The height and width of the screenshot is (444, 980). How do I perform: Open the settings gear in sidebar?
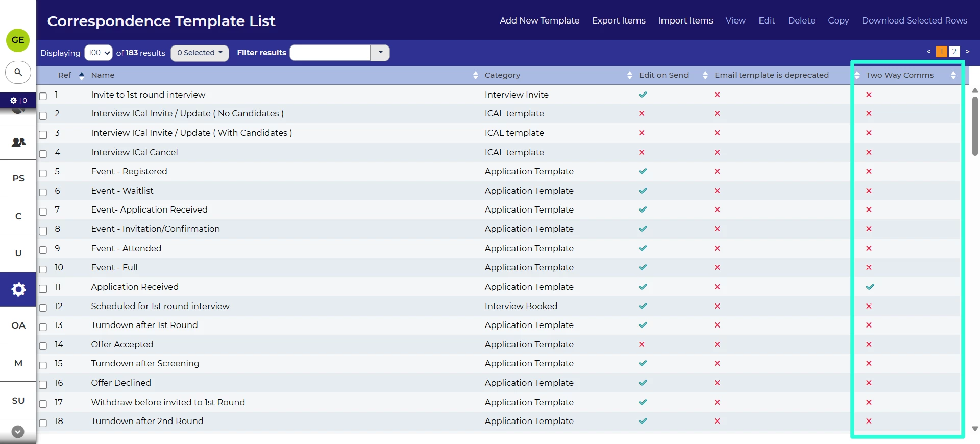pyautogui.click(x=18, y=289)
